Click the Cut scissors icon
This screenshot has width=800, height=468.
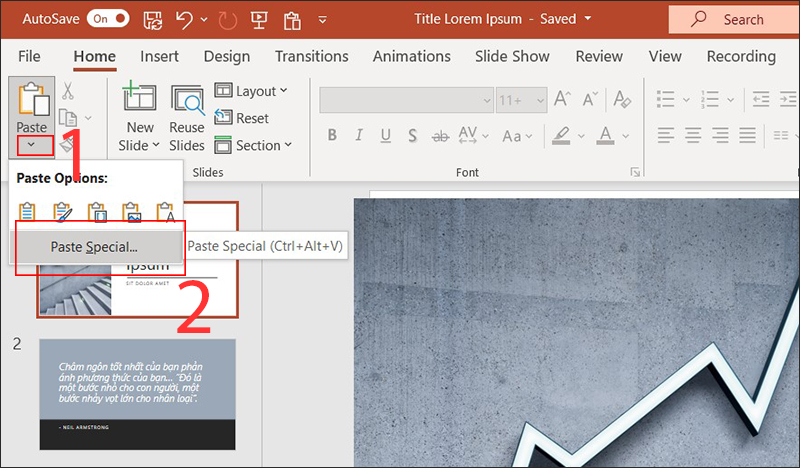(68, 91)
